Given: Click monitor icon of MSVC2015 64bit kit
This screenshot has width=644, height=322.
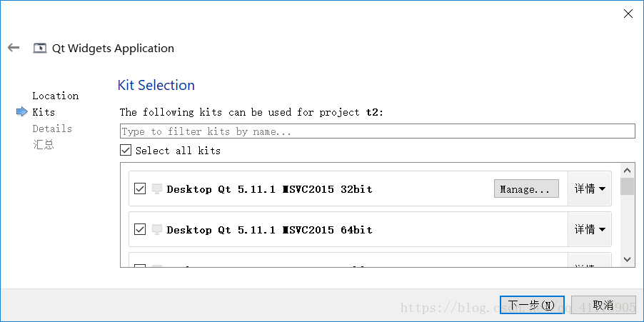Looking at the screenshot, I should (x=156, y=230).
